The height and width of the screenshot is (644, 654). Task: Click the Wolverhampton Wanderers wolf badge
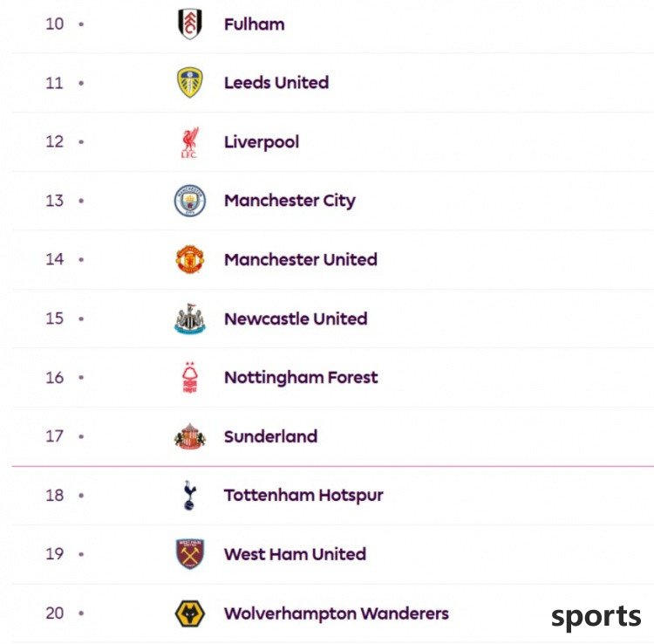190,613
